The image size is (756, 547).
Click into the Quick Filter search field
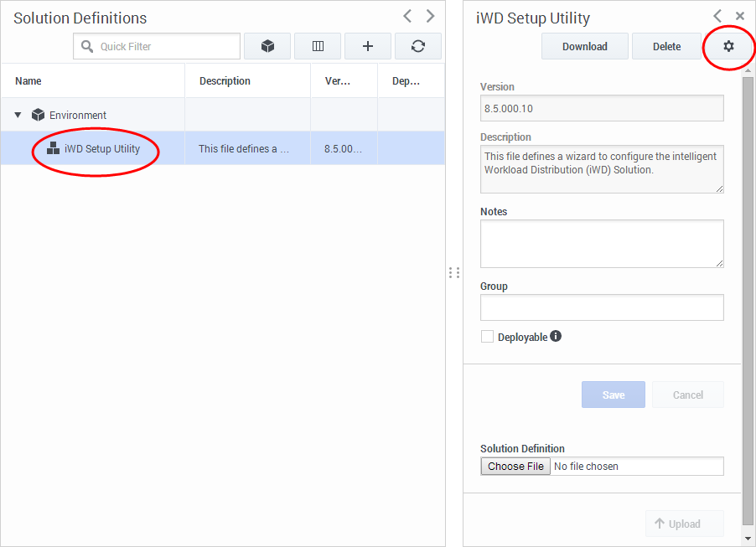(x=157, y=46)
